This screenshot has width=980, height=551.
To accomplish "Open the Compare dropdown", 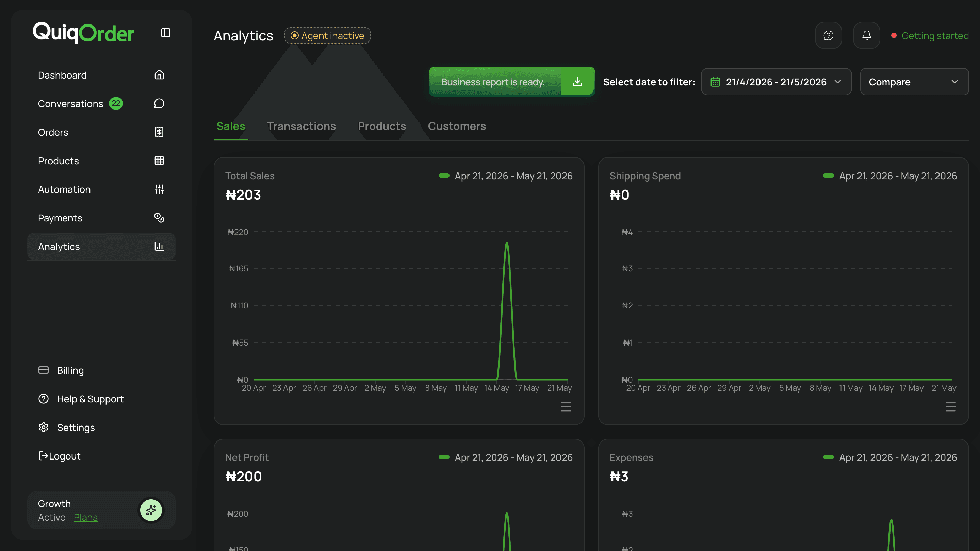I will click(x=914, y=82).
